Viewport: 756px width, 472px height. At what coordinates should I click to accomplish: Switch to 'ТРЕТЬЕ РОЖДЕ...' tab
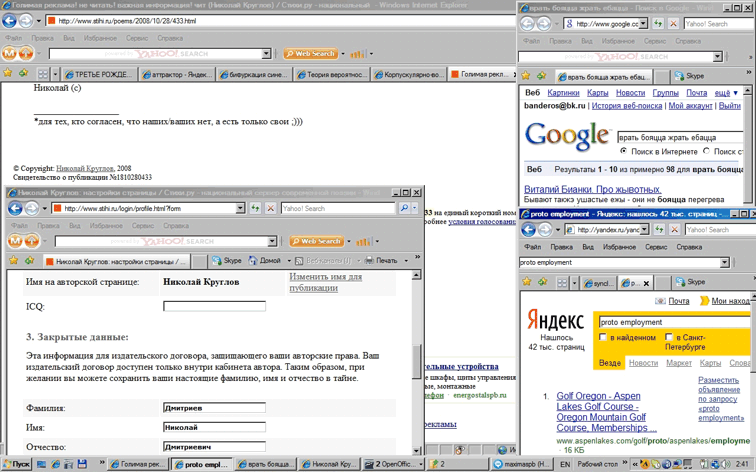coord(98,74)
